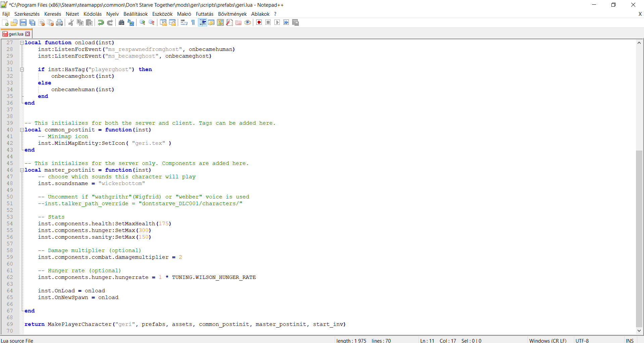Close the geri.lua tab with its X
The height and width of the screenshot is (343, 644).
[x=28, y=34]
